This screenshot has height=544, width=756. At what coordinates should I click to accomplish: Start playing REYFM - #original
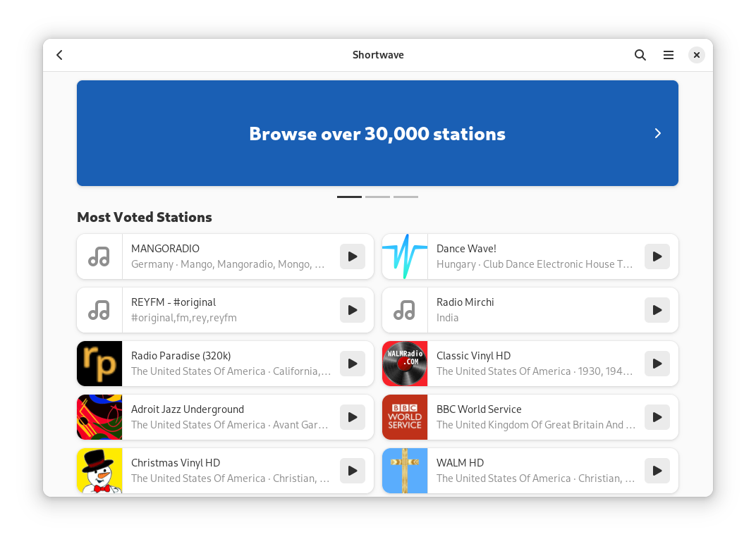click(352, 310)
